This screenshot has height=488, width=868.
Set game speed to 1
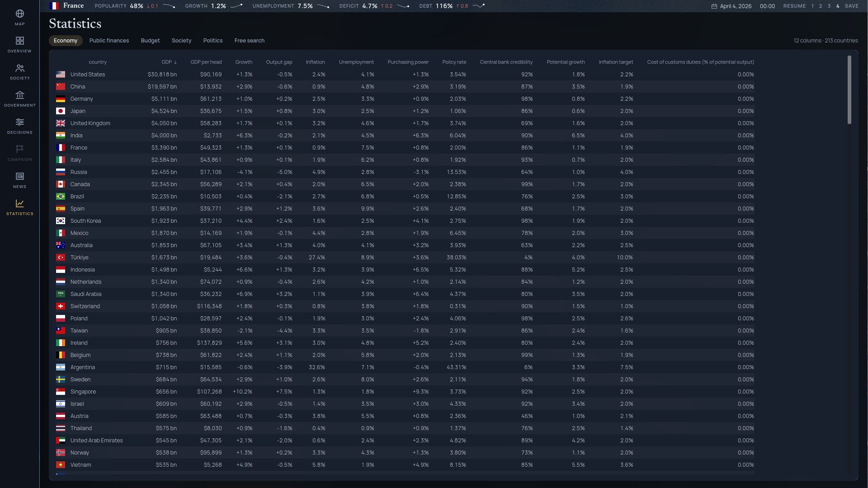point(812,6)
